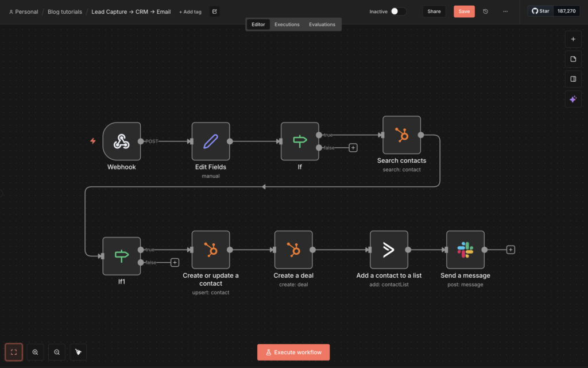Click the 'manual' label under Edit Fields
This screenshot has height=368, width=588.
(211, 176)
